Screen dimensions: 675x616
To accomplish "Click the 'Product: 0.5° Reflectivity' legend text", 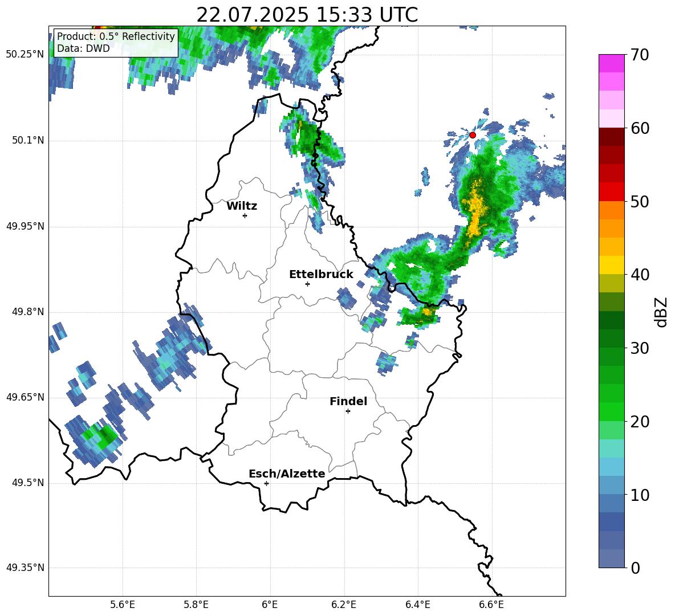I will pos(116,36).
